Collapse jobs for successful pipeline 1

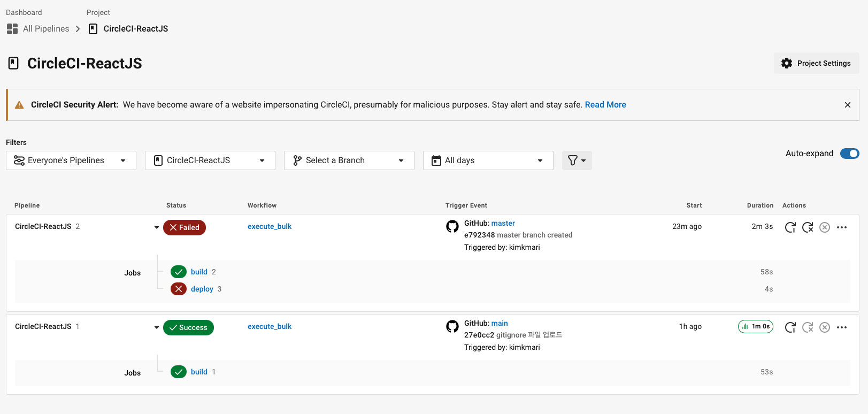[x=157, y=327]
